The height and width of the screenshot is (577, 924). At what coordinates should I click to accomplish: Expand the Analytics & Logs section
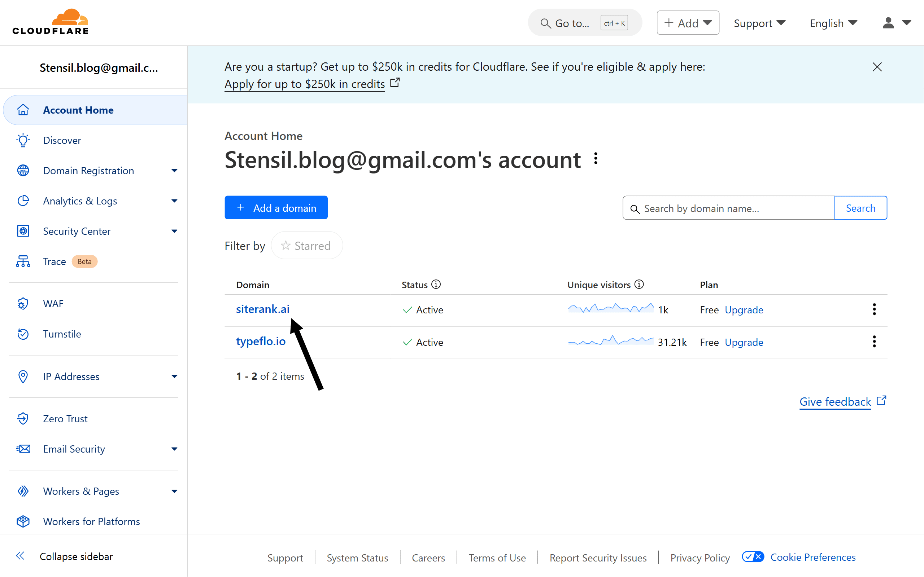(x=174, y=201)
